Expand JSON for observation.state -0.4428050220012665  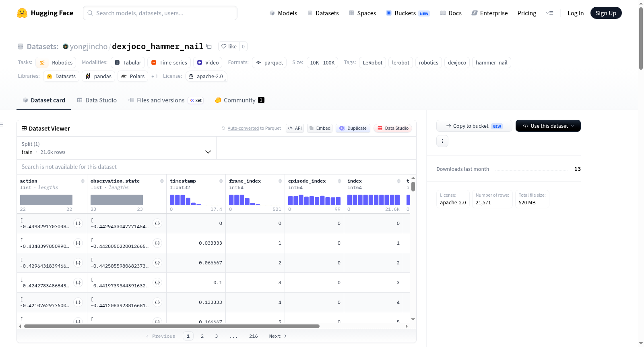(x=157, y=243)
